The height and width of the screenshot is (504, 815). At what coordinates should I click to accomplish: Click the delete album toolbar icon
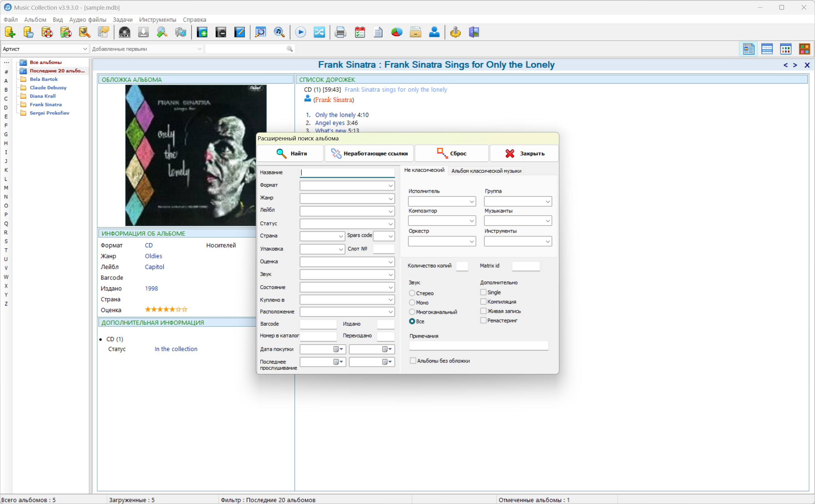(x=221, y=32)
